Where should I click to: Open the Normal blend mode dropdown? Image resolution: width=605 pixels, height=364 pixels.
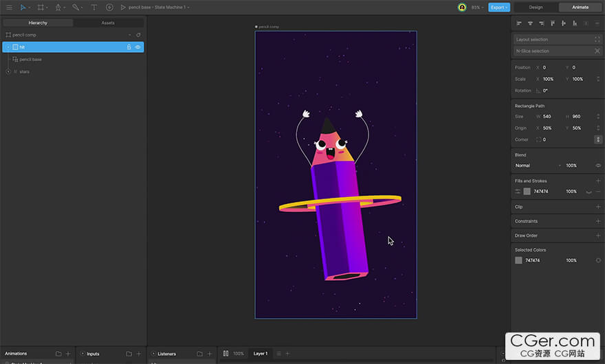coord(538,166)
